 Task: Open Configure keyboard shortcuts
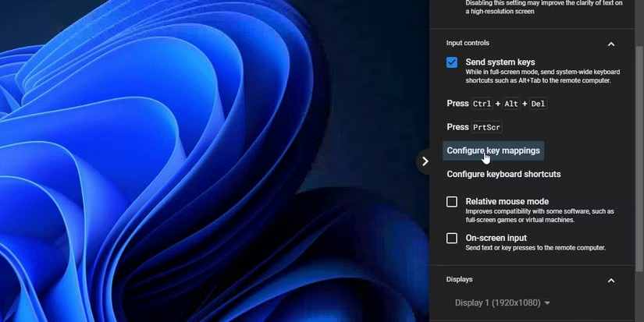(503, 174)
